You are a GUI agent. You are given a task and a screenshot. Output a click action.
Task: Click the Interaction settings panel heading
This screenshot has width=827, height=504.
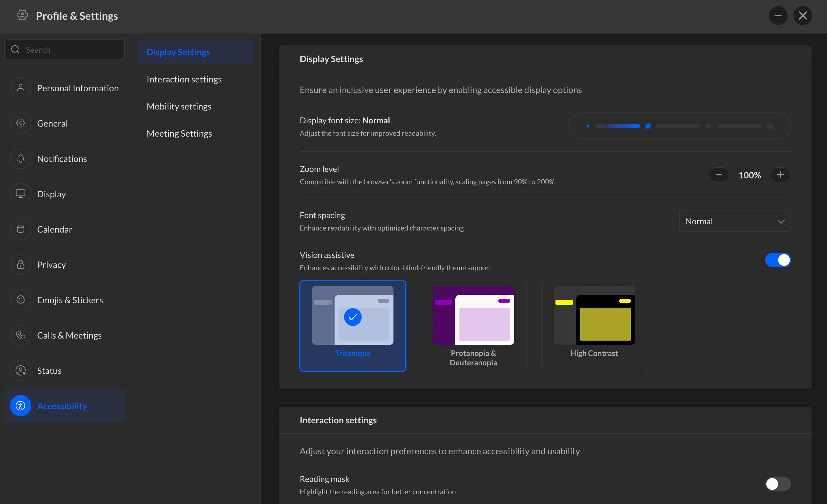click(x=338, y=420)
